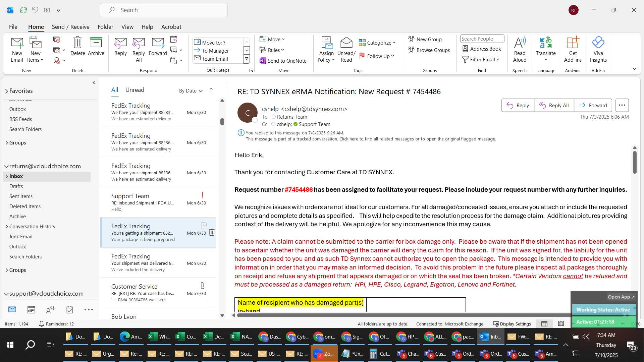Click trash icon on selected FedEx Tracking message
Image resolution: width=644 pixels, height=362 pixels.
coord(212,232)
